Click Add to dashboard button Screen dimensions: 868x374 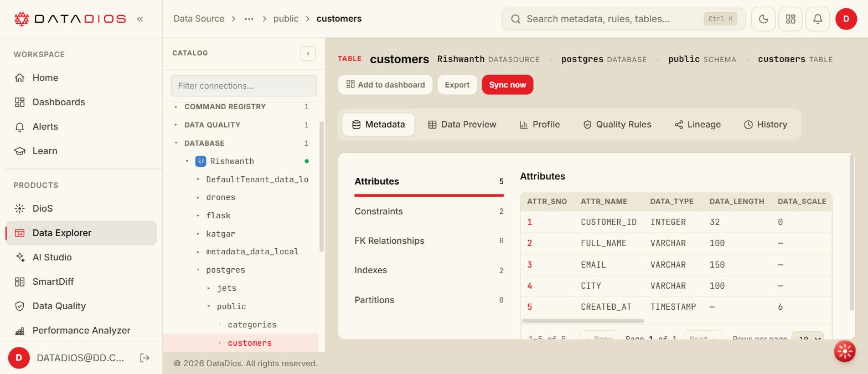pyautogui.click(x=385, y=85)
